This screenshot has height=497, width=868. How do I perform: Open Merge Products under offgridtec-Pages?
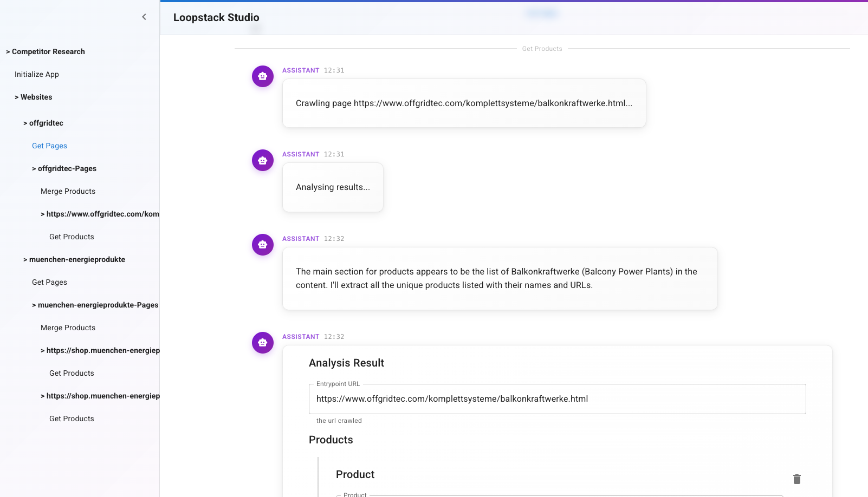tap(68, 191)
